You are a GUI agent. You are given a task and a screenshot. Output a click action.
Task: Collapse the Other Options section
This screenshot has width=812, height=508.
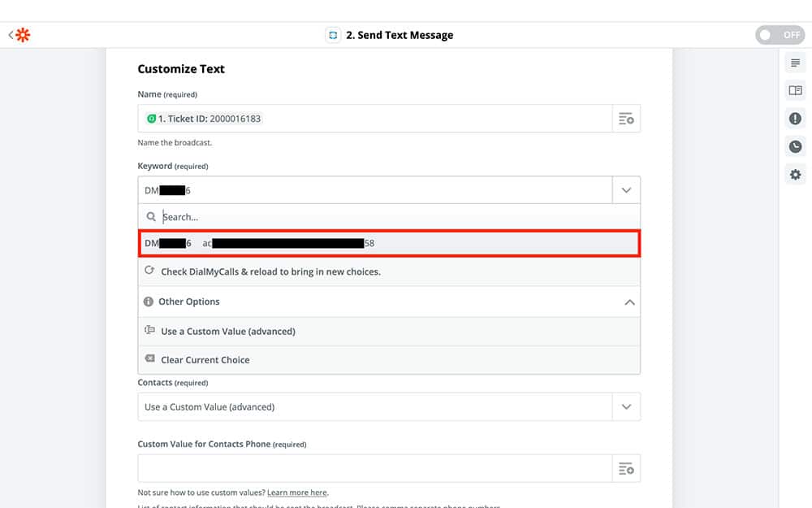point(628,302)
